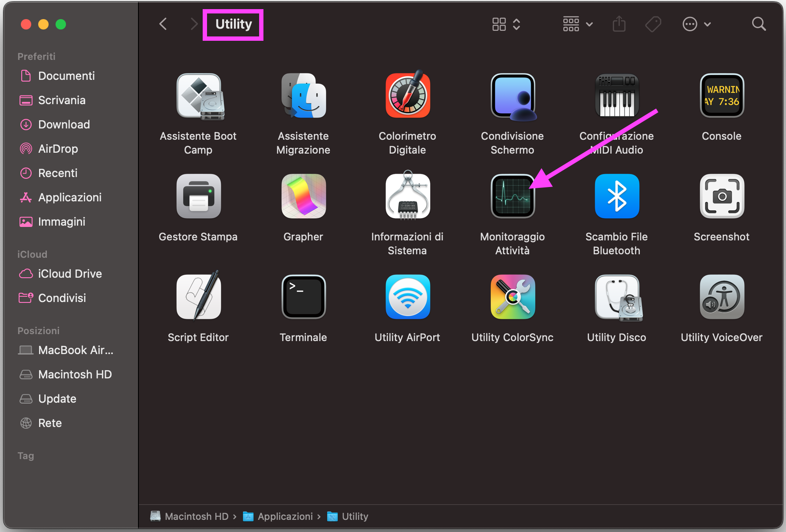Screen dimensions: 786x532
Task: Open the Screenshot utility
Action: click(x=721, y=196)
